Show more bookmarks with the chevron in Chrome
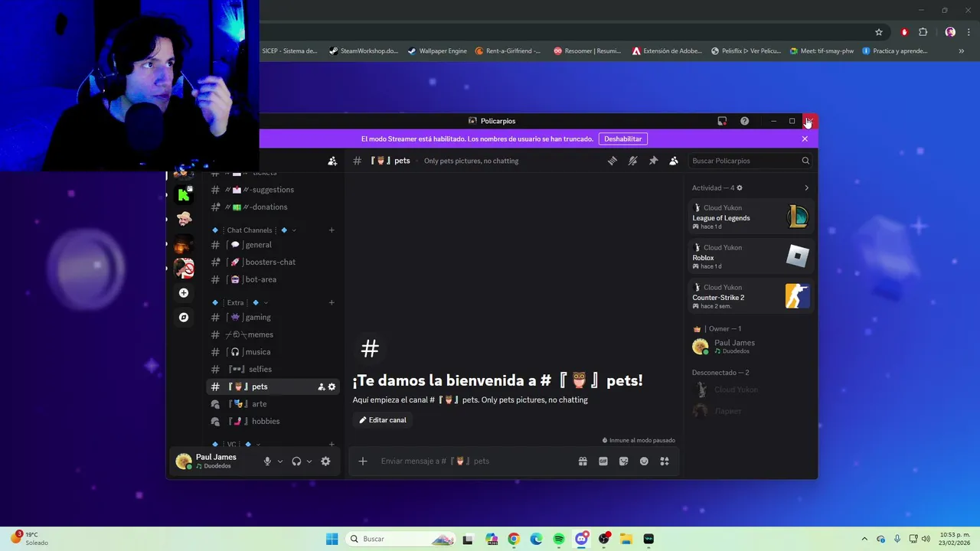 point(961,51)
